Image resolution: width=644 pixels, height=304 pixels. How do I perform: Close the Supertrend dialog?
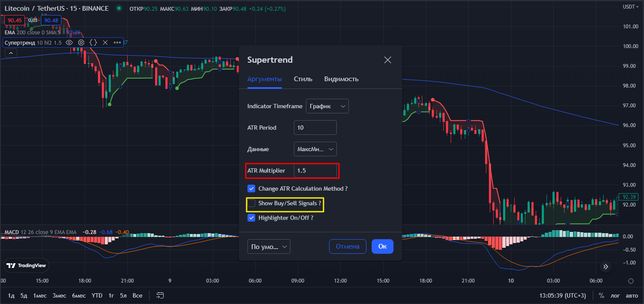point(388,60)
